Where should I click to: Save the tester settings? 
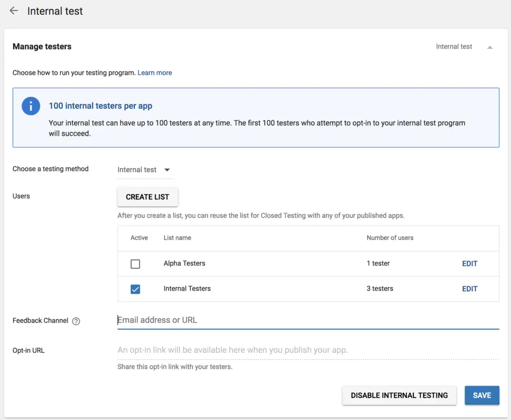coord(482,395)
